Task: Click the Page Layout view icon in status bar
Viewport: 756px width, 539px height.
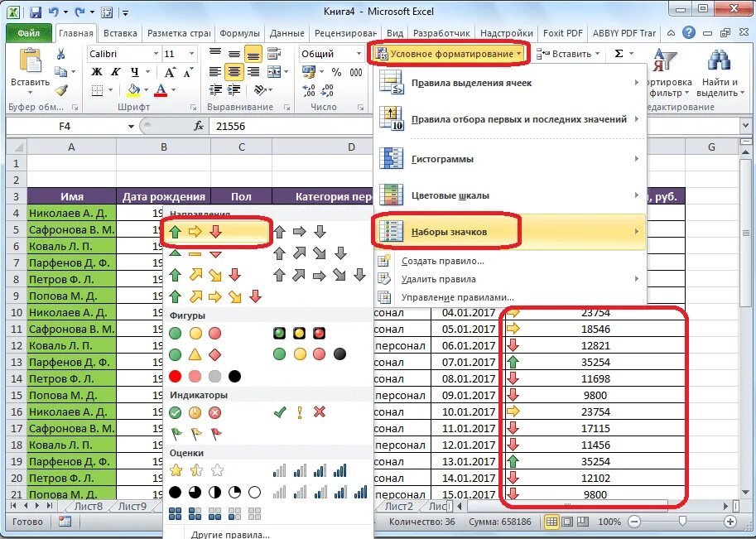Action: pyautogui.click(x=567, y=521)
